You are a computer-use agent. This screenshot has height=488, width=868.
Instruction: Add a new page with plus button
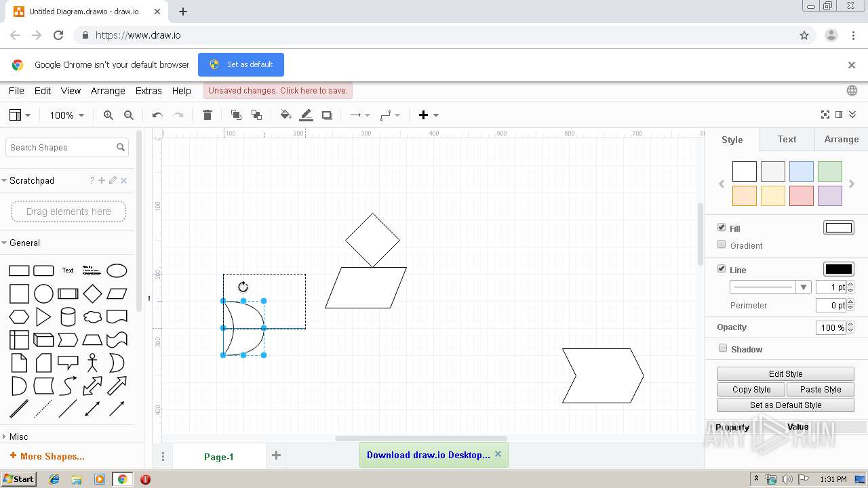click(x=276, y=455)
